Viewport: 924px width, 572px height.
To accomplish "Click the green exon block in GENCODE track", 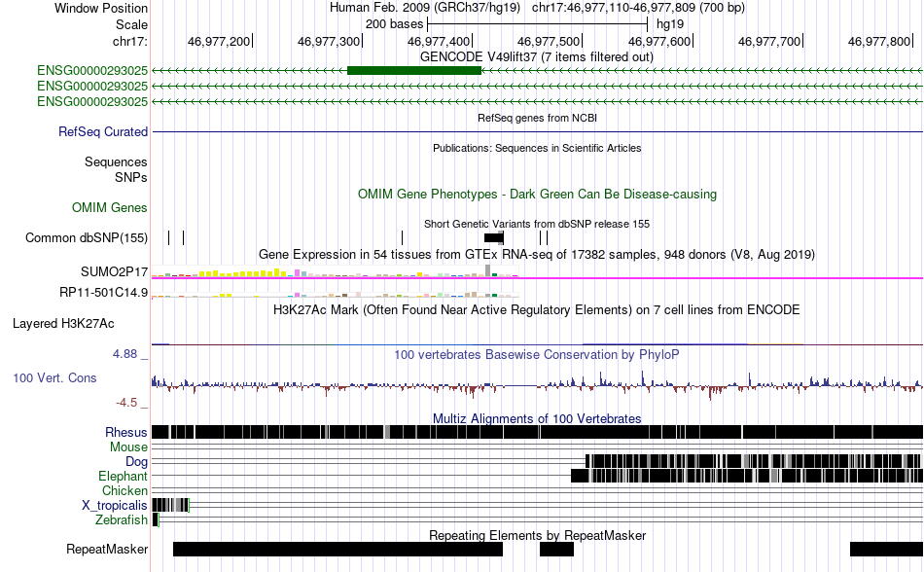I will click(x=414, y=71).
